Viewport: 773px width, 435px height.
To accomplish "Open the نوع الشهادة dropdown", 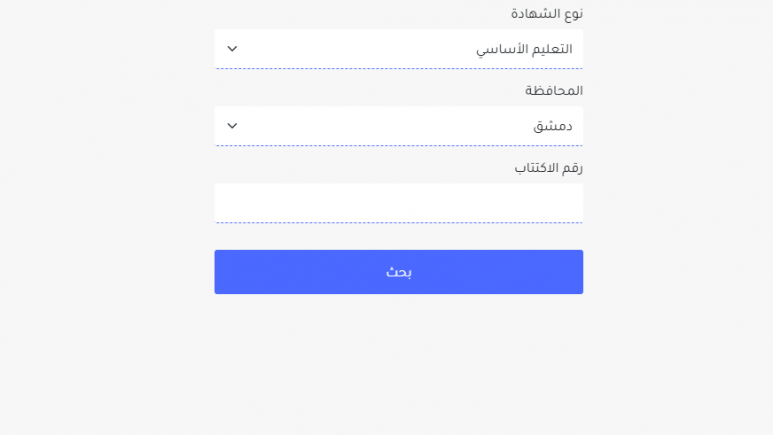I will click(x=398, y=49).
